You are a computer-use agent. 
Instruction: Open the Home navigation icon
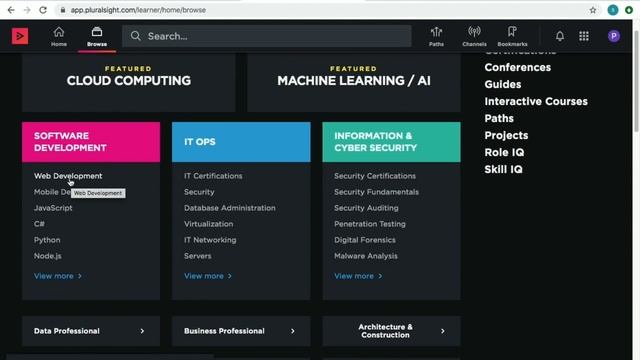click(59, 36)
